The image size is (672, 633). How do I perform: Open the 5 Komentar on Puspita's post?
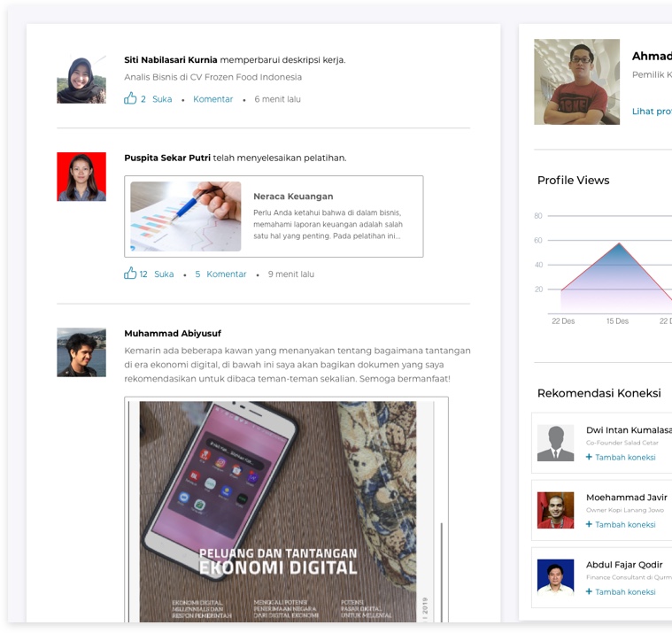pyautogui.click(x=220, y=274)
